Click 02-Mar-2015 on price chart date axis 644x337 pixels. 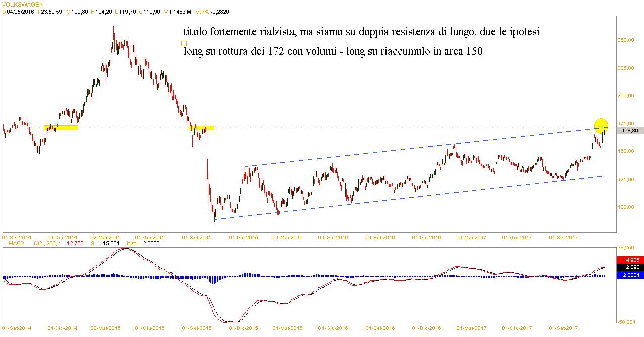105,237
